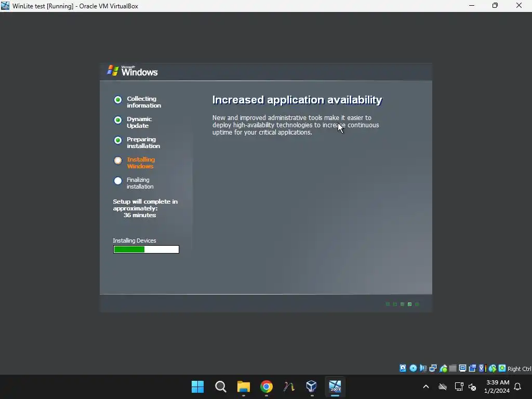532x399 pixels.
Task: Click the Installing Windows orange text
Action: [x=141, y=163]
